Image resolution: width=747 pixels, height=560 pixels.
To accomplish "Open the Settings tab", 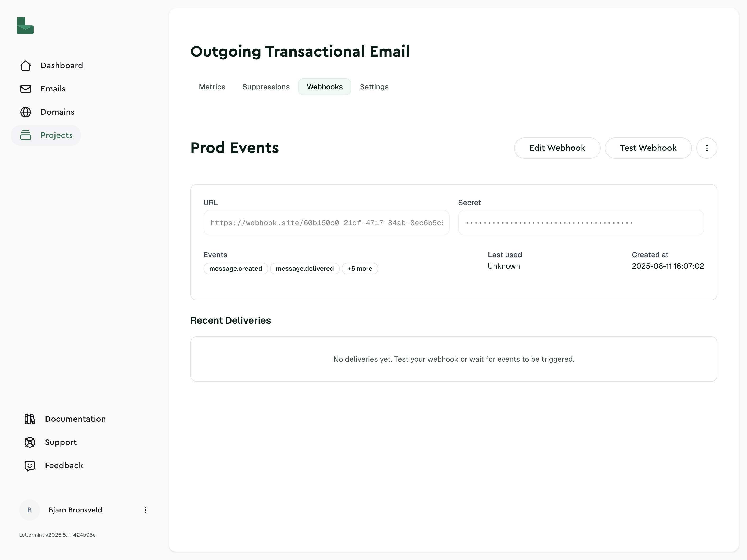I will point(374,87).
